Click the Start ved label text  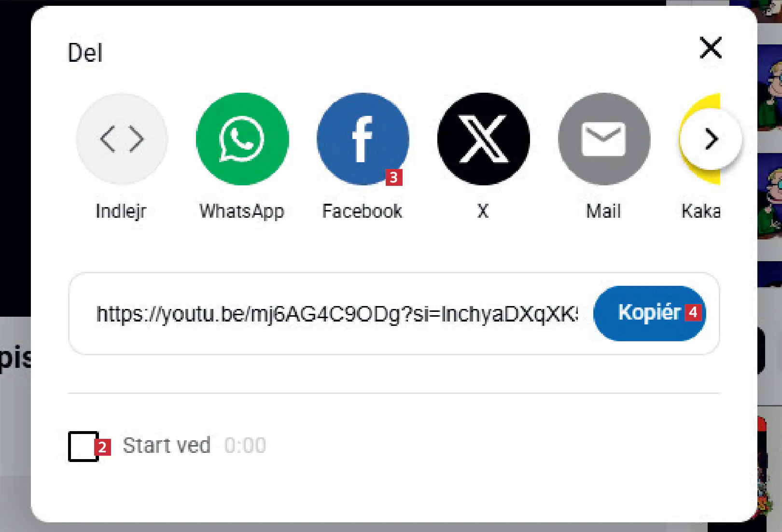pos(167,446)
